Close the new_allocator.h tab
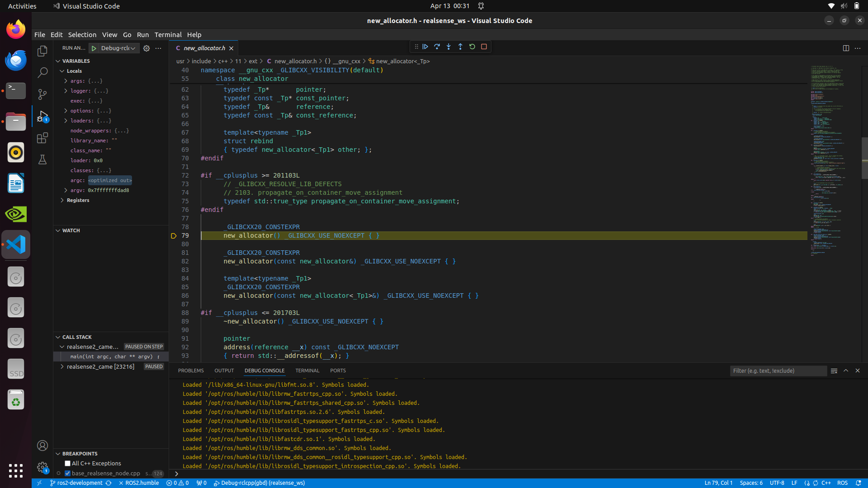The width and height of the screenshot is (868, 488). [231, 48]
